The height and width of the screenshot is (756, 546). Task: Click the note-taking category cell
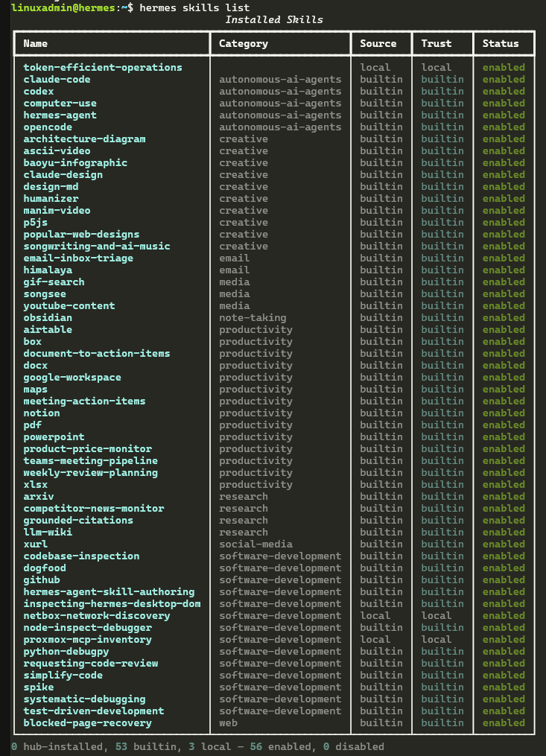tap(253, 318)
